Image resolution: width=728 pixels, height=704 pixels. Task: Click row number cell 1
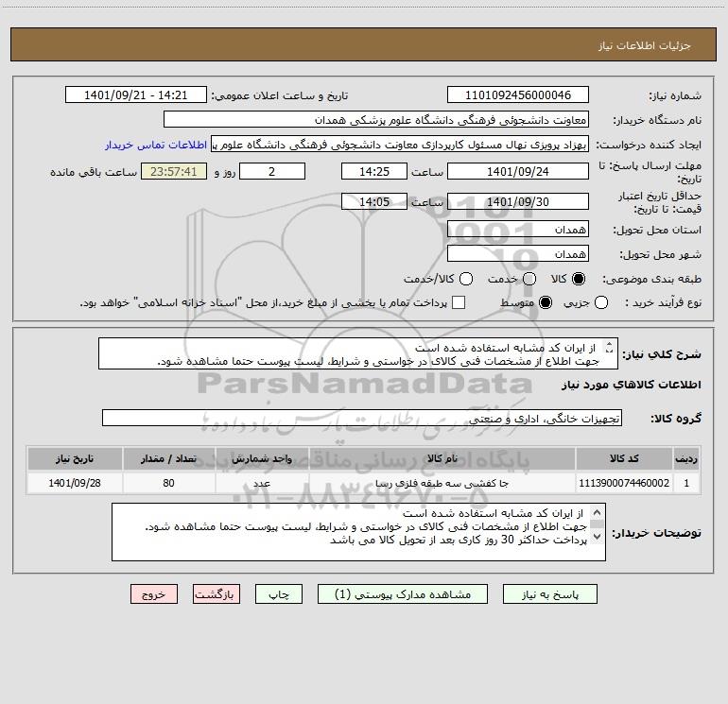tap(686, 483)
